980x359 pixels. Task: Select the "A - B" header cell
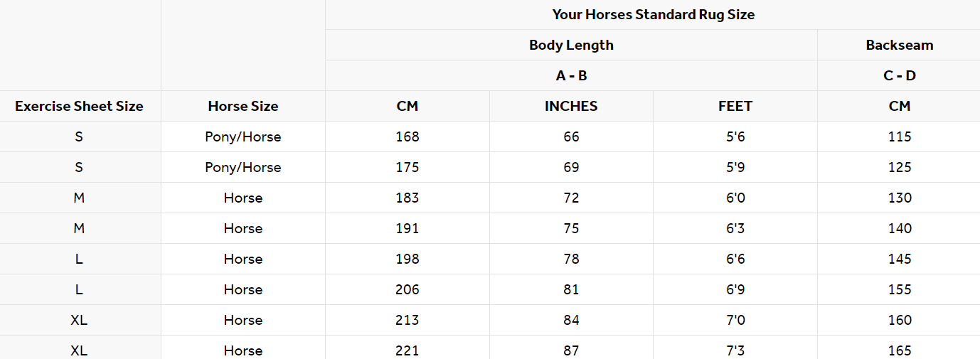pos(571,75)
